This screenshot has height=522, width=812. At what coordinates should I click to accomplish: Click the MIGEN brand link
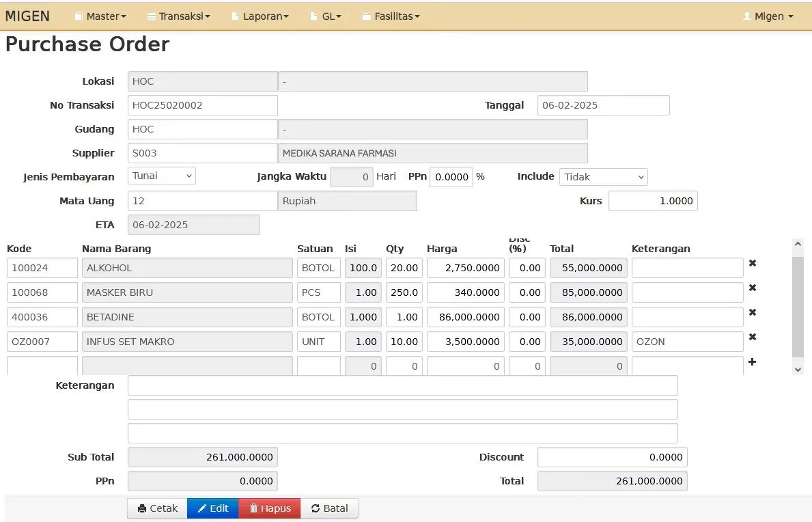click(x=27, y=16)
